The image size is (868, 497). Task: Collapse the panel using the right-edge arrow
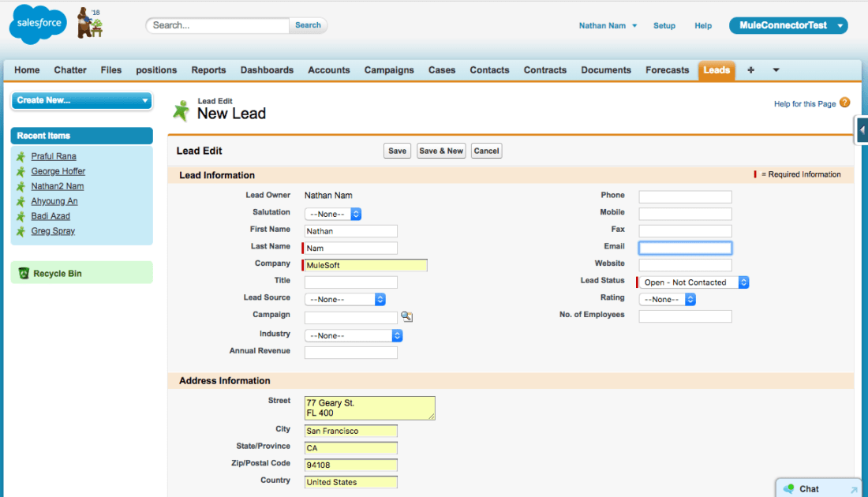tap(862, 131)
